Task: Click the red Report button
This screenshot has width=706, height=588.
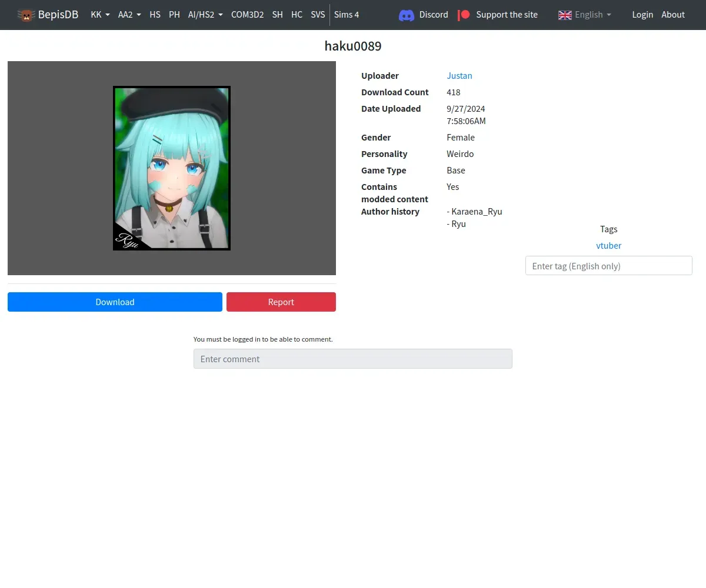Action: (x=281, y=302)
